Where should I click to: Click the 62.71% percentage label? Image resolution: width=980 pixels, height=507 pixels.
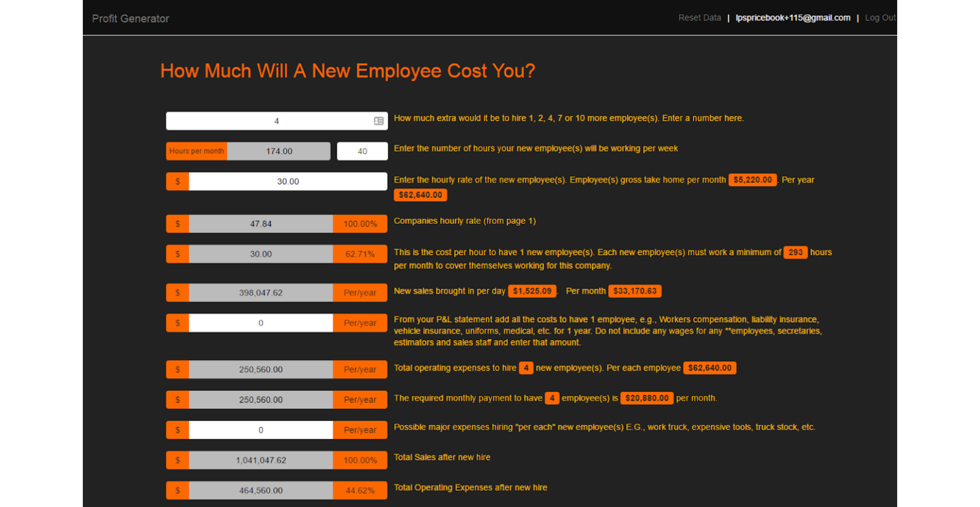pos(360,254)
